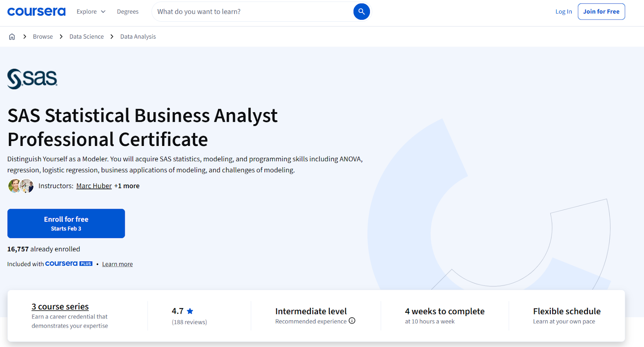
Task: Go to Browse in breadcrumb
Action: click(x=43, y=37)
